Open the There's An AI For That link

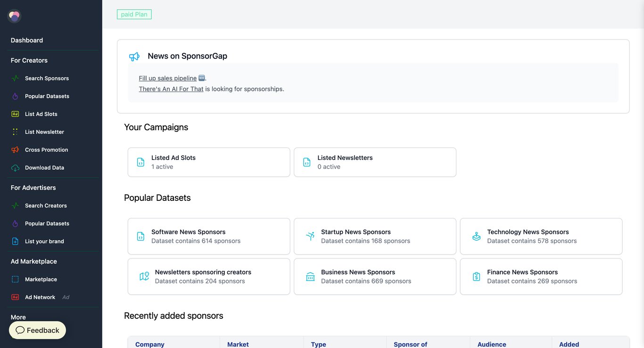click(x=171, y=89)
